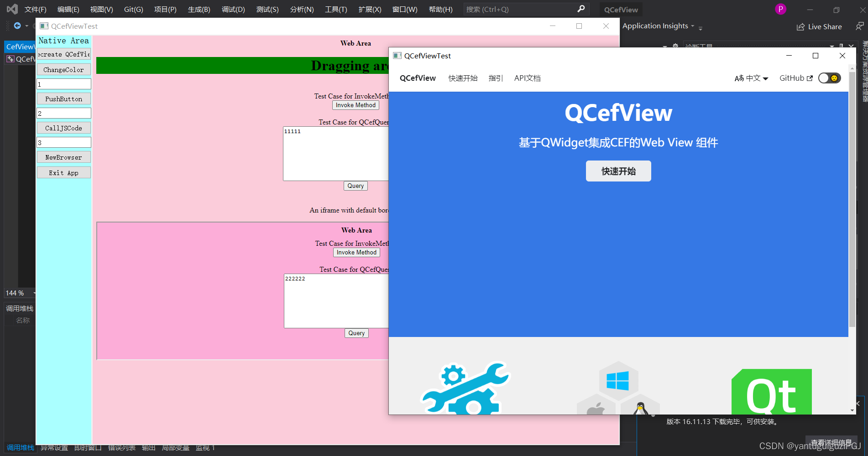Click the 快速开始 button on QCefView page

click(618, 171)
